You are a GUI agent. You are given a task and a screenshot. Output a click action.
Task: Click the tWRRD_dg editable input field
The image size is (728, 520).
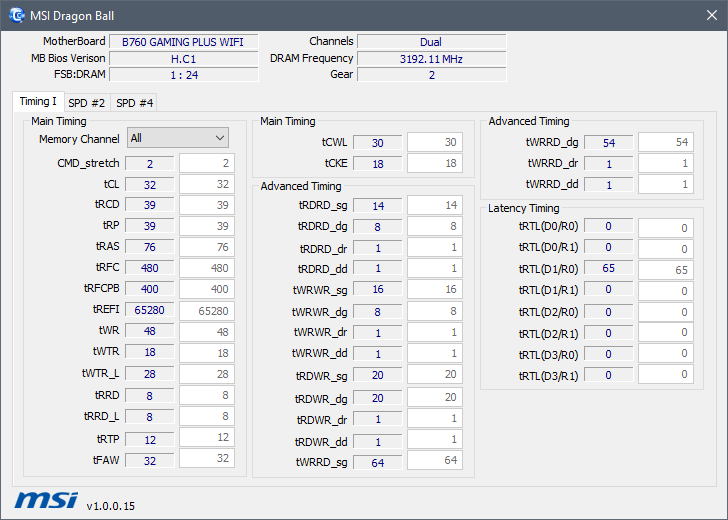[665, 142]
